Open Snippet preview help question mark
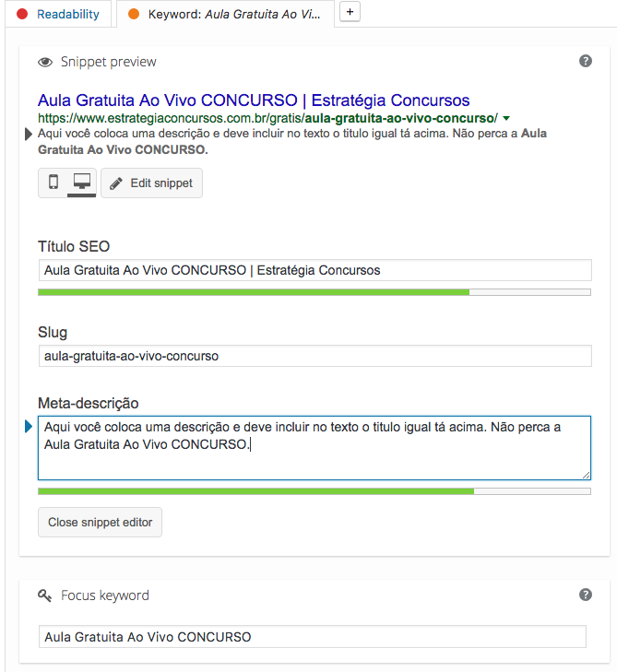 click(x=586, y=61)
